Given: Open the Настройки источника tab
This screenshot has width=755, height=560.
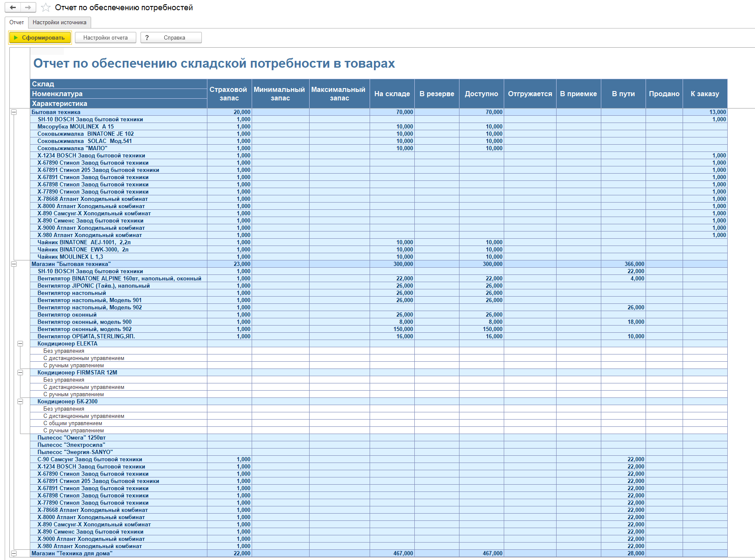Looking at the screenshot, I should (60, 23).
